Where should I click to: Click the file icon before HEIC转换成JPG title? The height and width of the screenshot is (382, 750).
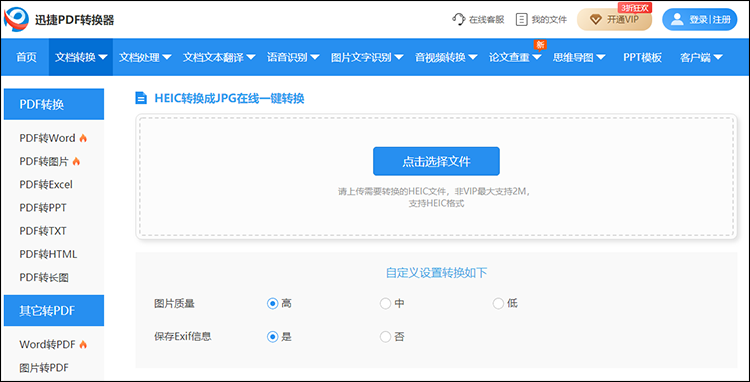coord(141,98)
